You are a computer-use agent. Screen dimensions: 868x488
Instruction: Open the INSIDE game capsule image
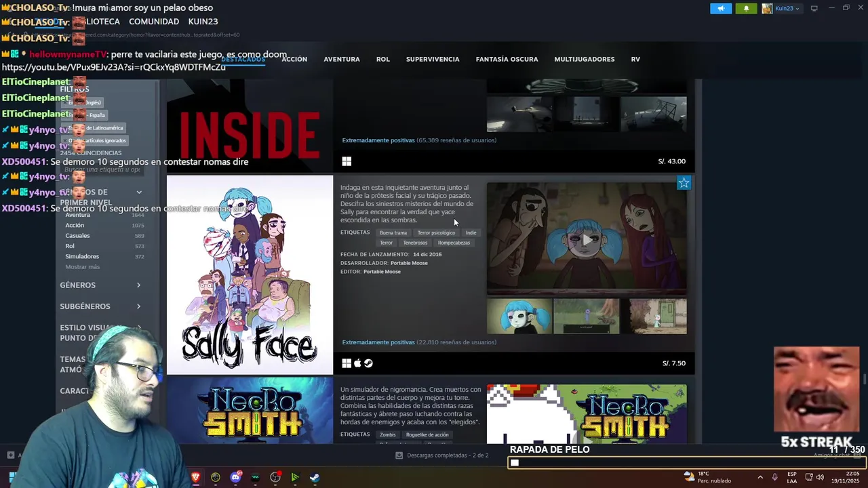(x=250, y=127)
